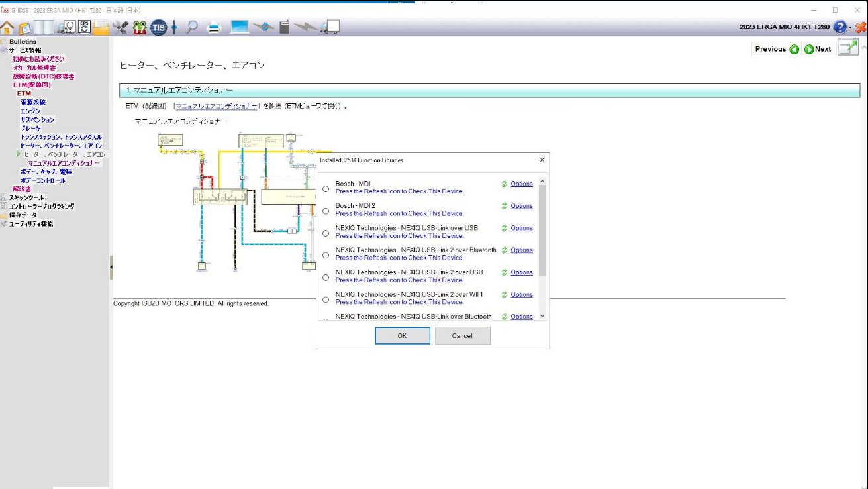Open エンジン under ETM
Viewport: 868px width, 489px height.
30,111
